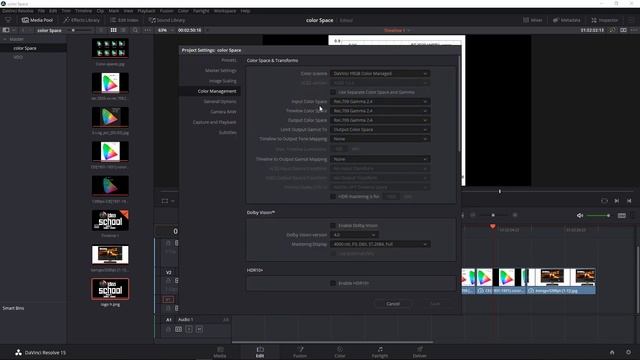Adjust the timeline volume slider
This screenshot has width=640, height=360.
pos(598,216)
